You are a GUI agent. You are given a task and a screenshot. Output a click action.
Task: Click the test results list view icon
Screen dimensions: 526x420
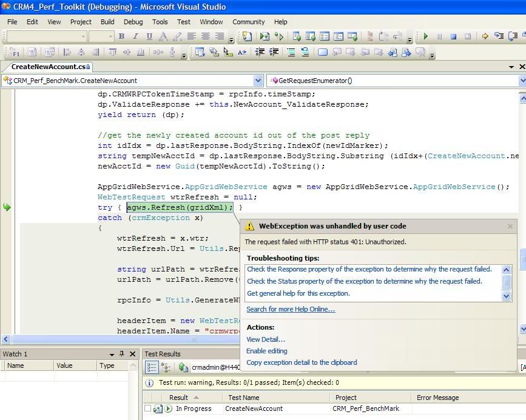[151, 368]
